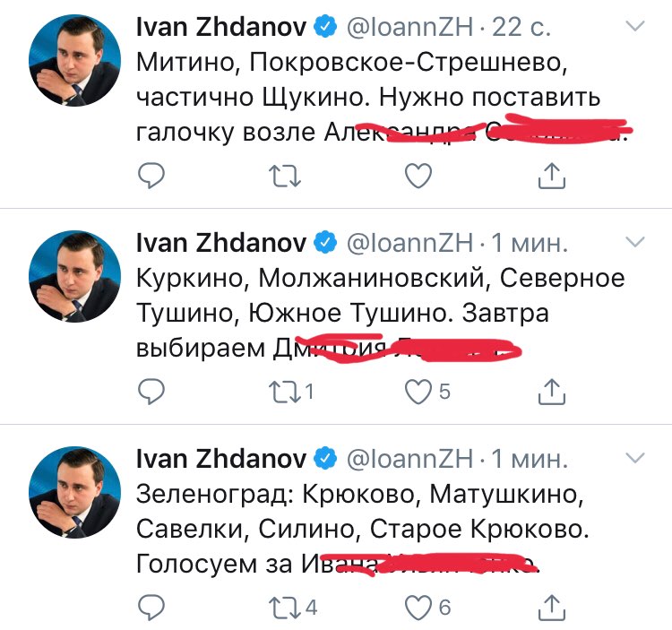Image resolution: width=672 pixels, height=630 pixels.
Task: Reply to the Куркино tweet
Action: (x=152, y=391)
